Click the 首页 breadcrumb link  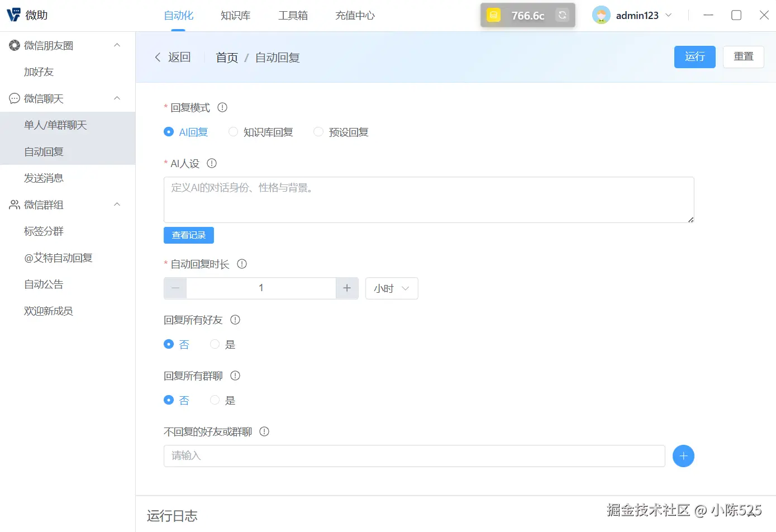click(227, 58)
